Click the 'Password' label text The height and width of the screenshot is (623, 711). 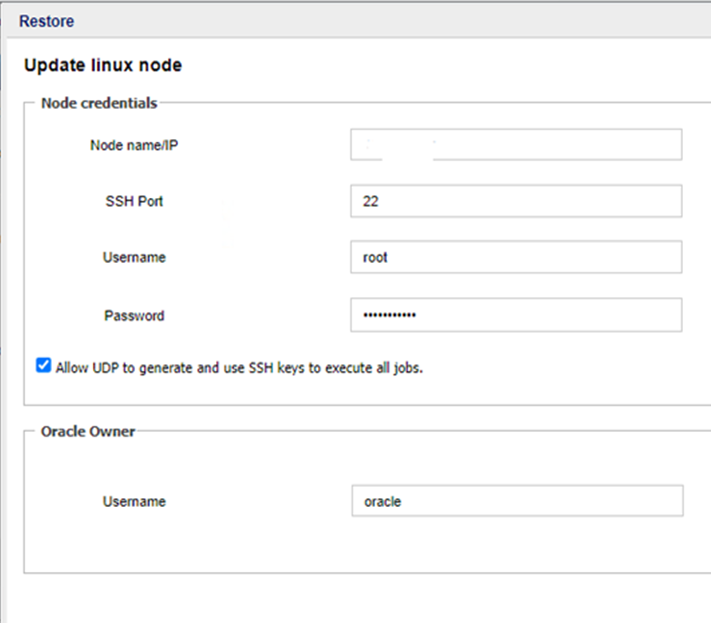click(134, 315)
